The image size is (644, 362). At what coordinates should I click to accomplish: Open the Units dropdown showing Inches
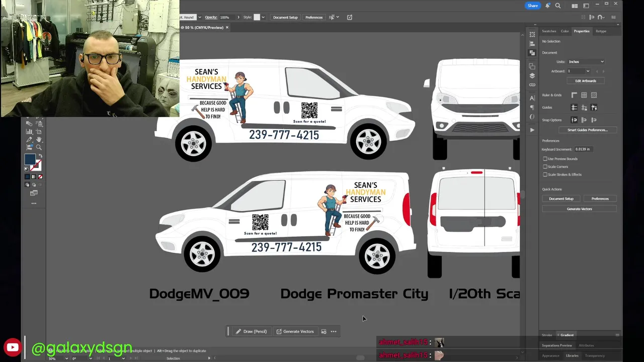(586, 62)
